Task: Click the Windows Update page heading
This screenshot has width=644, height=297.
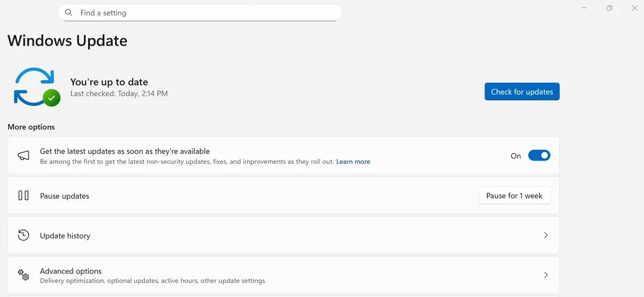Action: tap(68, 41)
